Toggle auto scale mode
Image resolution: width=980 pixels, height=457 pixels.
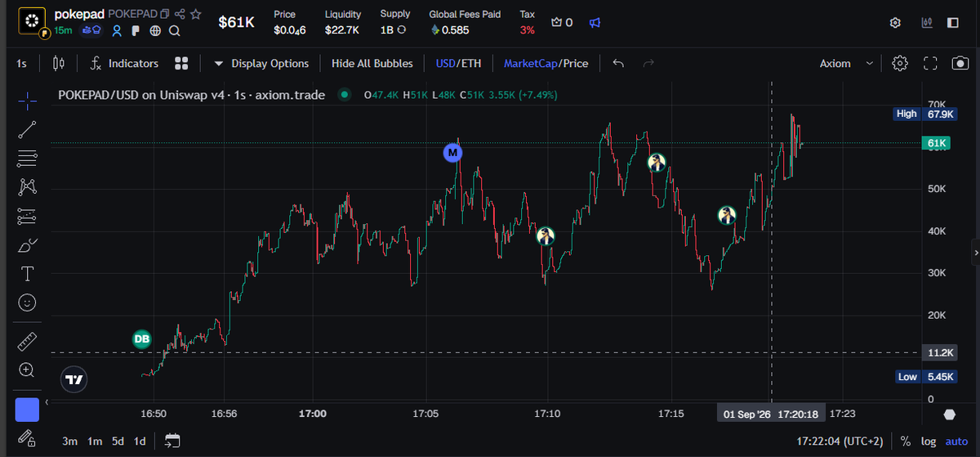click(x=956, y=441)
